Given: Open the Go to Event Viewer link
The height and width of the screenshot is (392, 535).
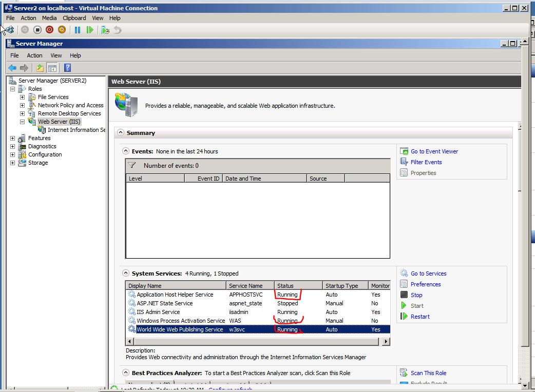Looking at the screenshot, I should (434, 151).
